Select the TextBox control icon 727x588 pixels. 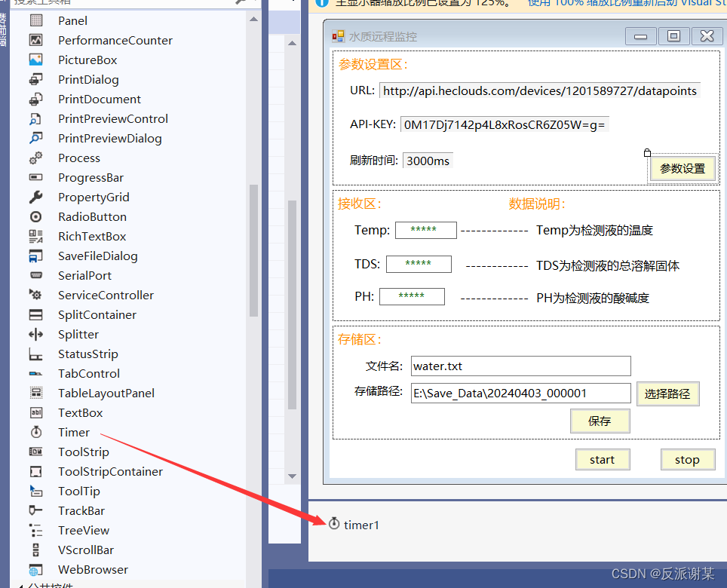pyautogui.click(x=80, y=412)
